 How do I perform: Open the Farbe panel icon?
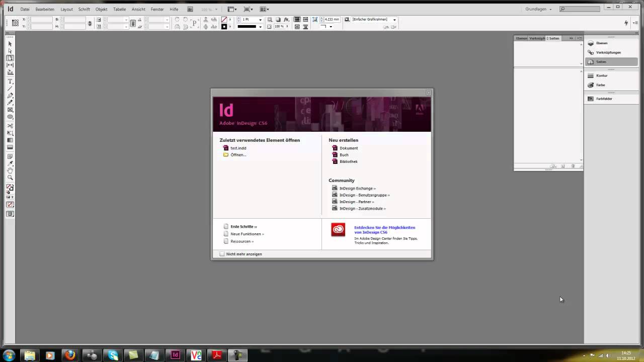pyautogui.click(x=591, y=85)
